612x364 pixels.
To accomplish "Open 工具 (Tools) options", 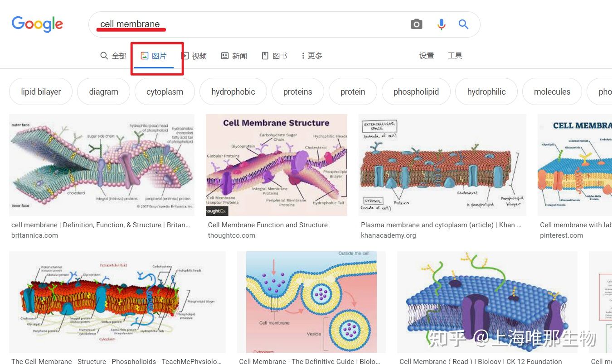I will pos(455,56).
